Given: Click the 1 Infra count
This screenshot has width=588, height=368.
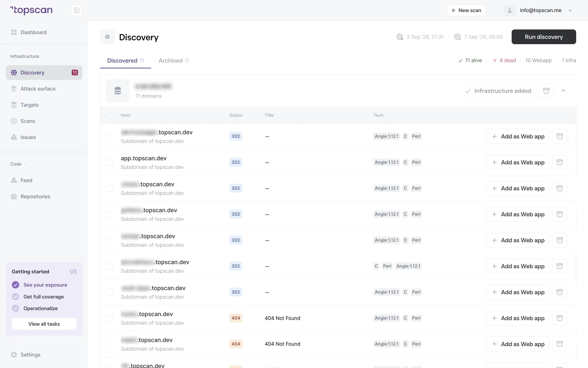Looking at the screenshot, I should click(569, 60).
